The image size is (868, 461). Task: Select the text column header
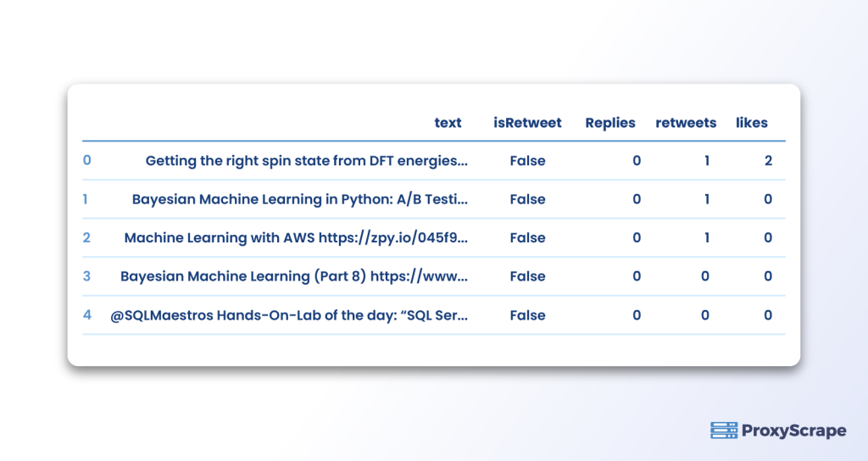point(448,122)
